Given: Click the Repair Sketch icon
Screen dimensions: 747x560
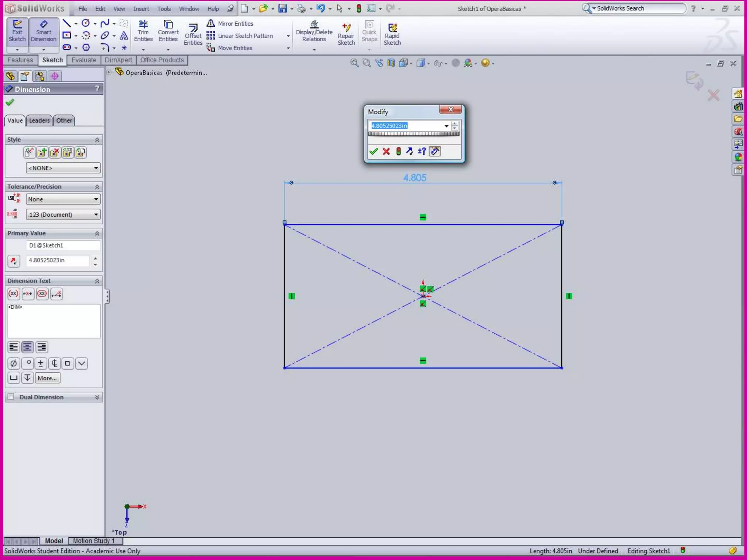Looking at the screenshot, I should 346,34.
